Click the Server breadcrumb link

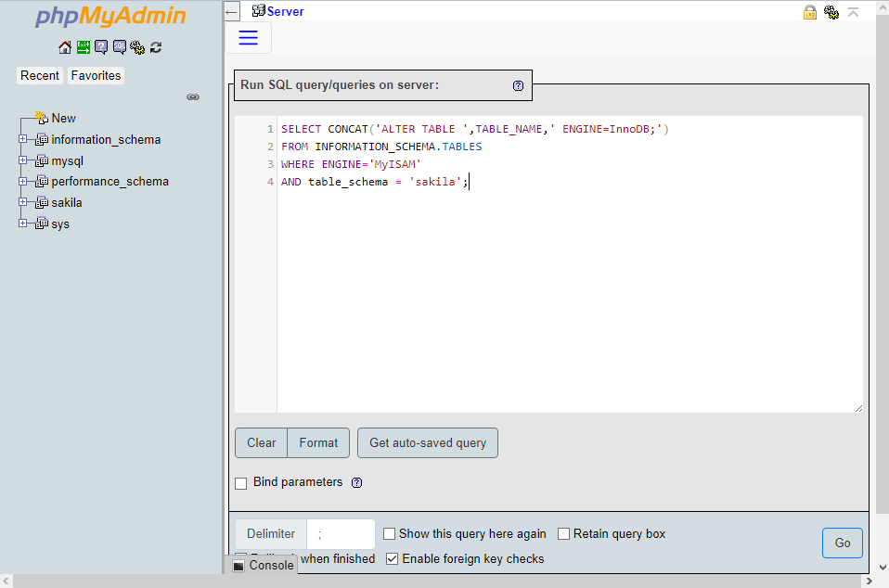coord(285,11)
